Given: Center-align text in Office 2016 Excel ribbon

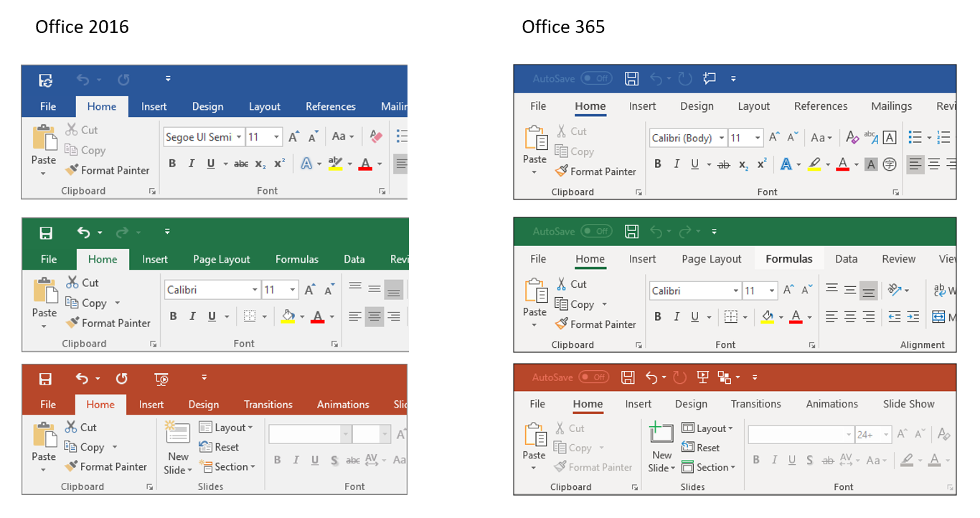Looking at the screenshot, I should pos(374,316).
